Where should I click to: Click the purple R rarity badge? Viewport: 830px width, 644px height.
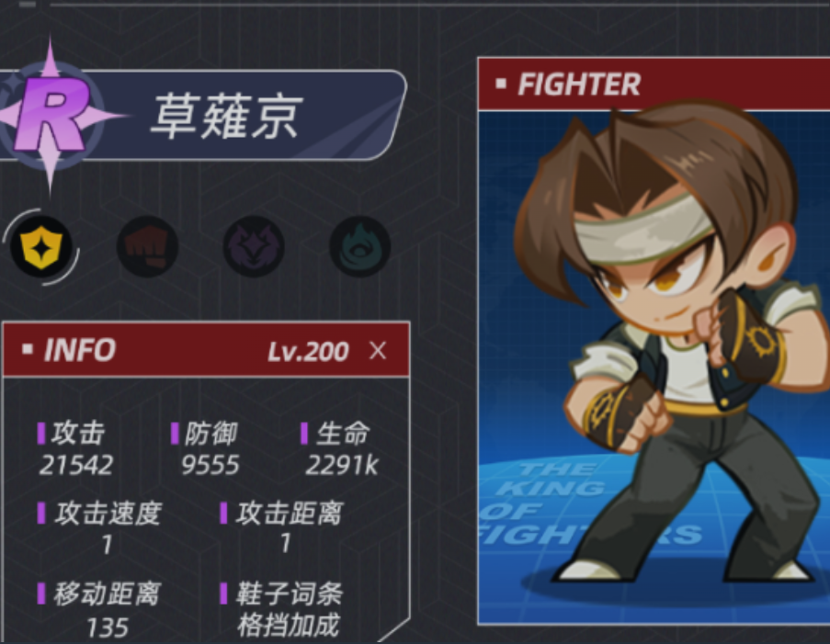click(x=51, y=116)
